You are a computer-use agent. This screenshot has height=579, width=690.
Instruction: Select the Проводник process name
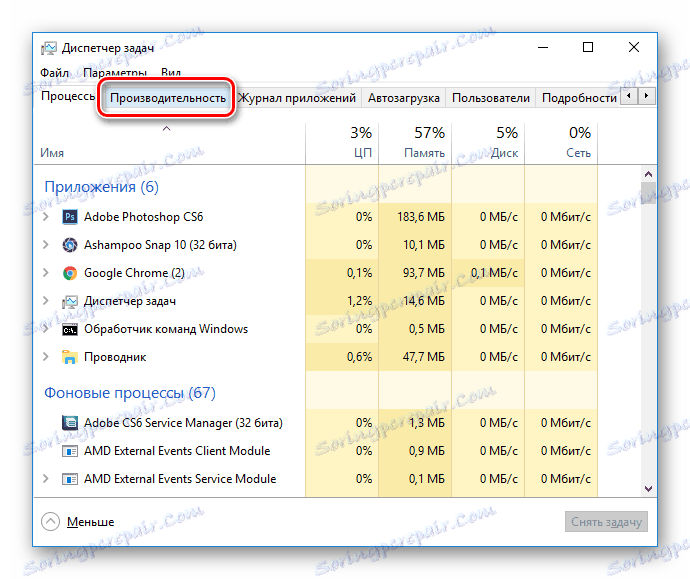pos(115,357)
